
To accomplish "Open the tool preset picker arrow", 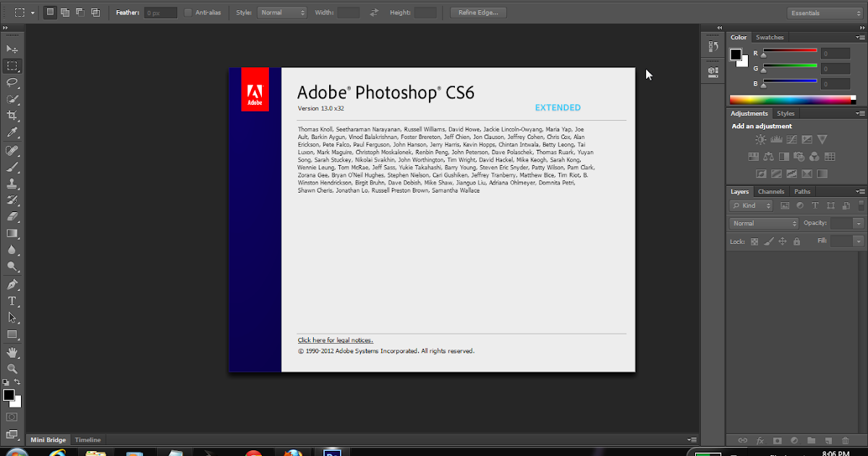I will 33,12.
